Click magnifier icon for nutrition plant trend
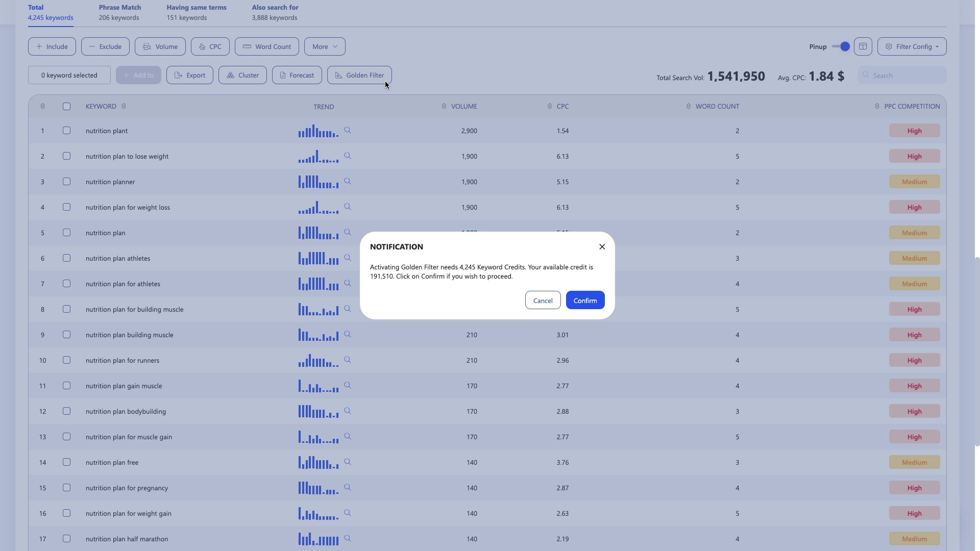The image size is (980, 551). [348, 131]
